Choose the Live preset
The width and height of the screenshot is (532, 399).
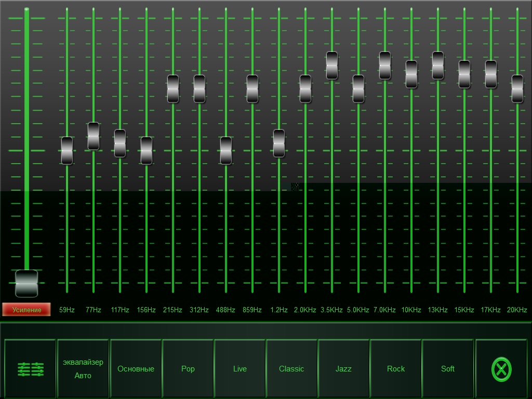(240, 369)
